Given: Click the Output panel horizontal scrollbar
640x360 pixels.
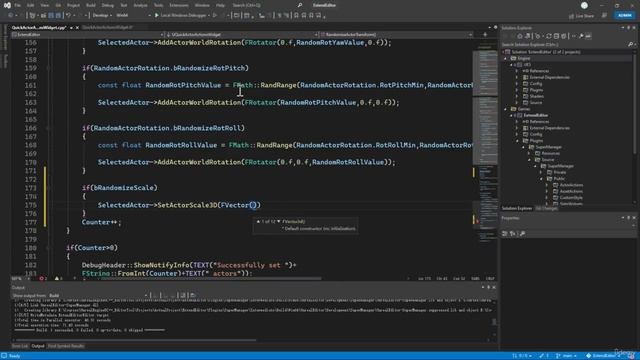Looking at the screenshot, I should click(x=135, y=340).
